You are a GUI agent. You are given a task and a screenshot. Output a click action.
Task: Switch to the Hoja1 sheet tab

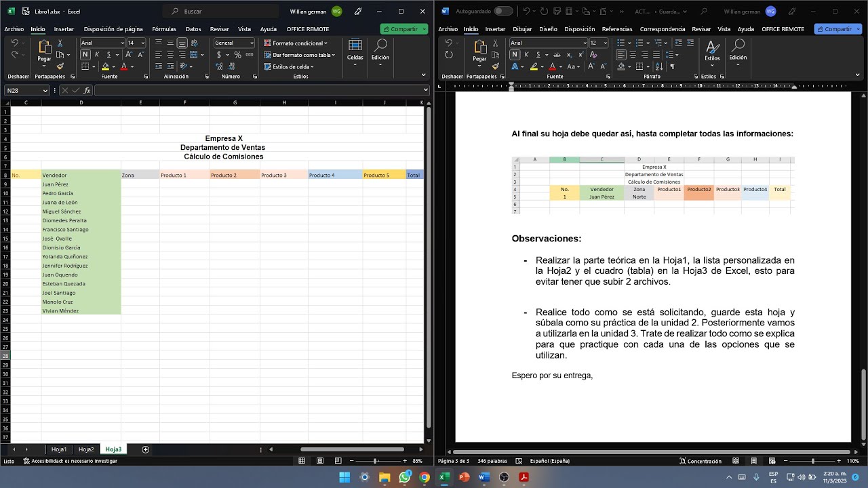tap(59, 449)
